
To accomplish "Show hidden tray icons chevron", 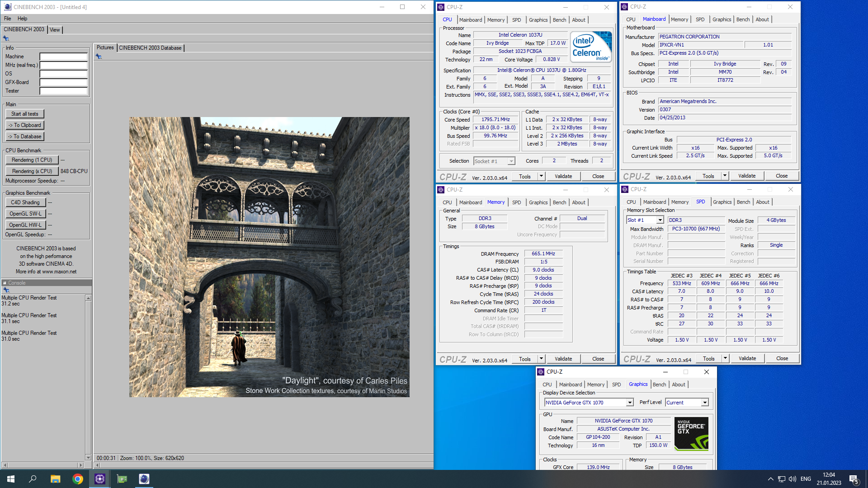I will pyautogui.click(x=770, y=479).
